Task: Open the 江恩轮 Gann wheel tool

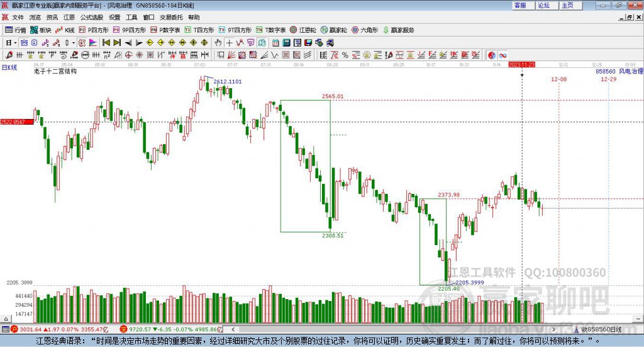Action: (x=303, y=30)
